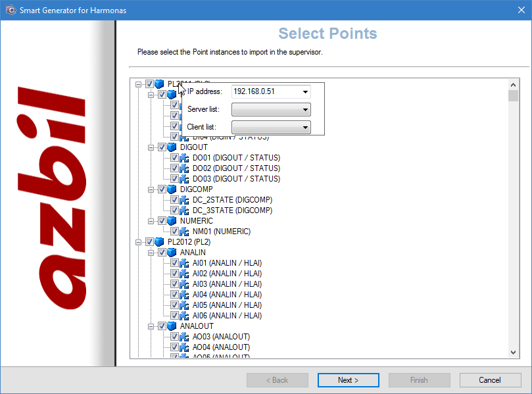Click the blue cube icon beside PL2012
This screenshot has width=532, height=394.
pos(159,242)
